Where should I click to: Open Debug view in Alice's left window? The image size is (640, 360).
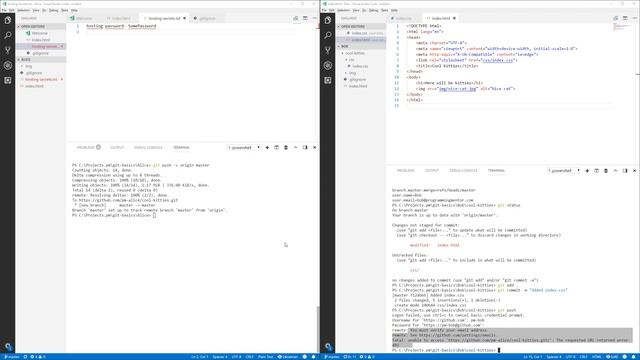point(8,65)
